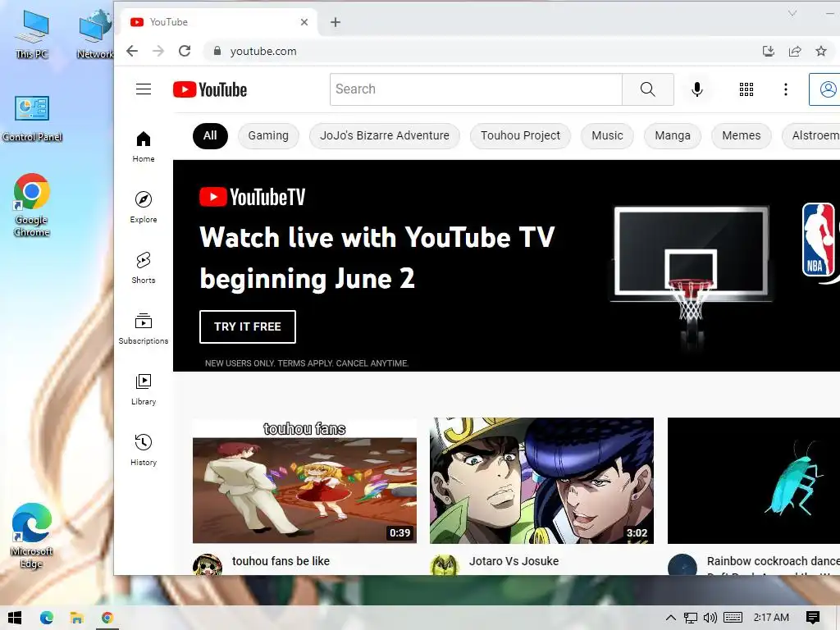
Task: Open touhou fans video thumbnail
Action: click(x=304, y=481)
